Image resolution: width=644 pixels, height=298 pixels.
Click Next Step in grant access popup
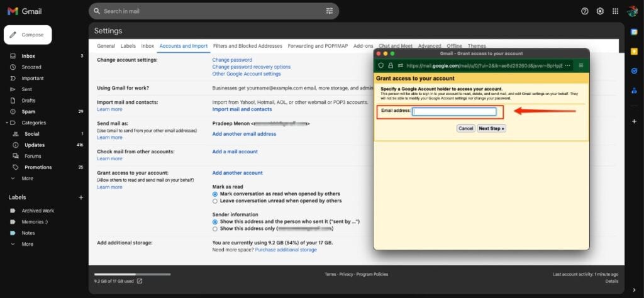[491, 128]
